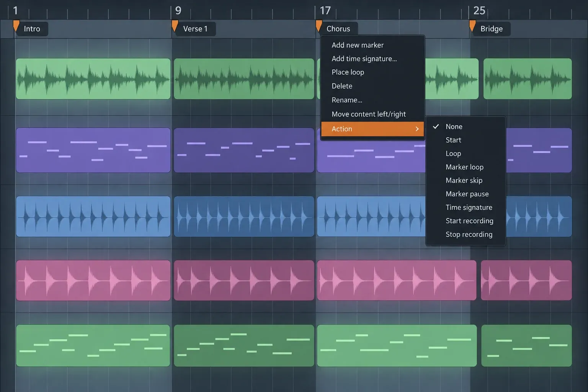Click the orange Chorus marker flag

pos(319,26)
